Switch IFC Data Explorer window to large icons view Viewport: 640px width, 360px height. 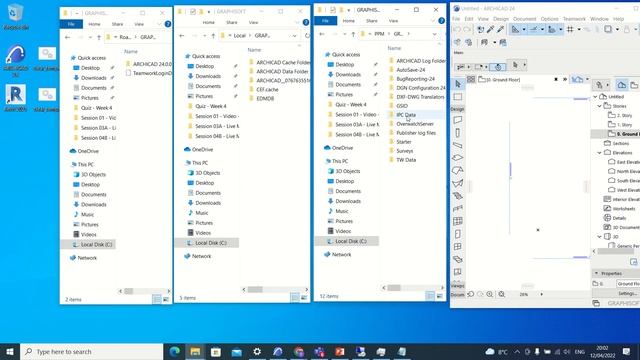coord(440,296)
